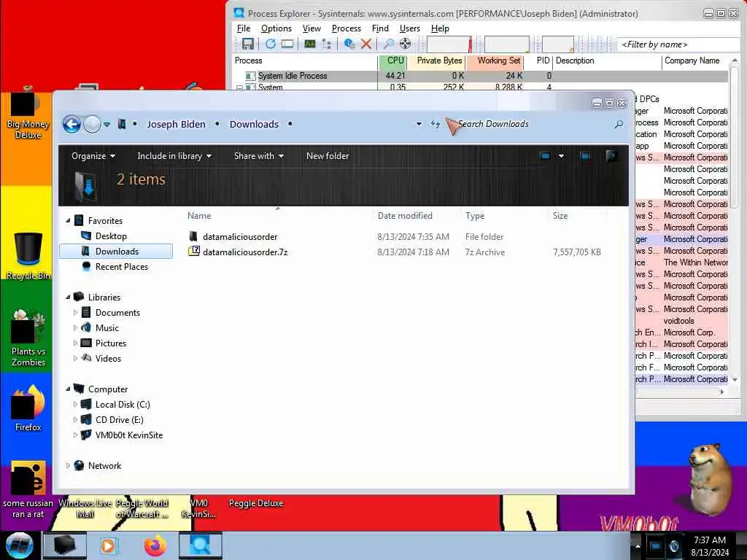Click the Process Explorer taskbar button

coord(201,545)
